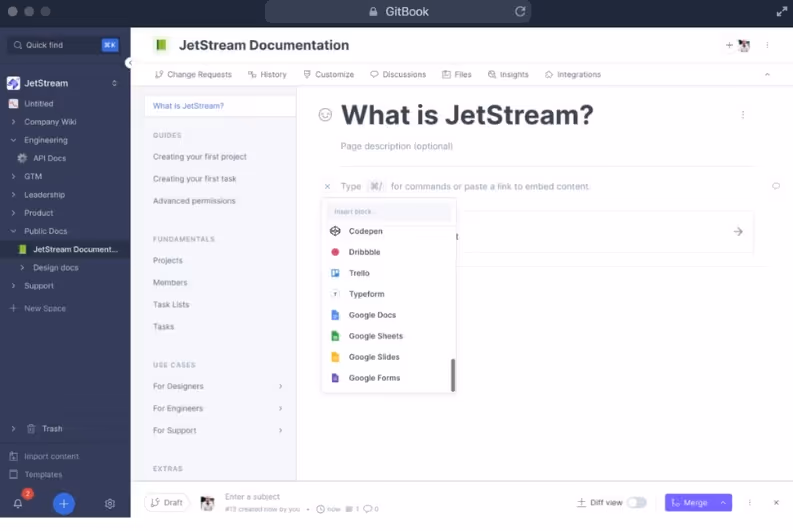Open the Change Requests tab
This screenshot has width=793, height=531.
193,74
